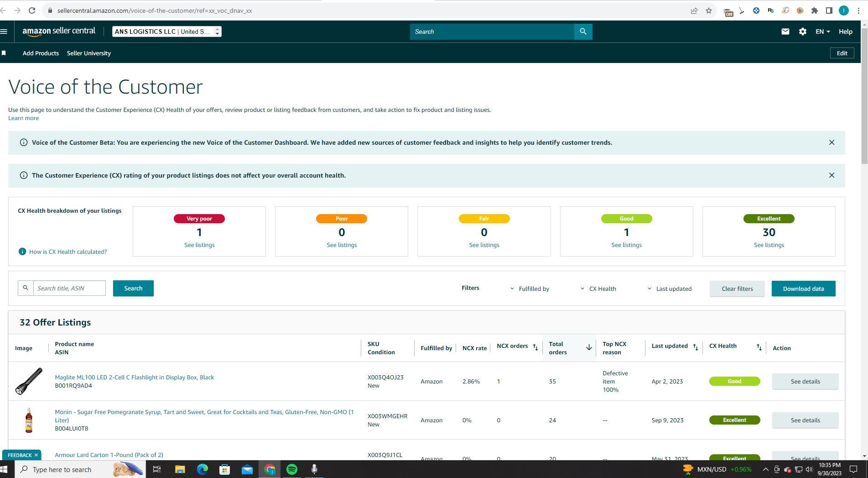868x478 pixels.
Task: Open the settings gear in header
Action: click(x=803, y=32)
